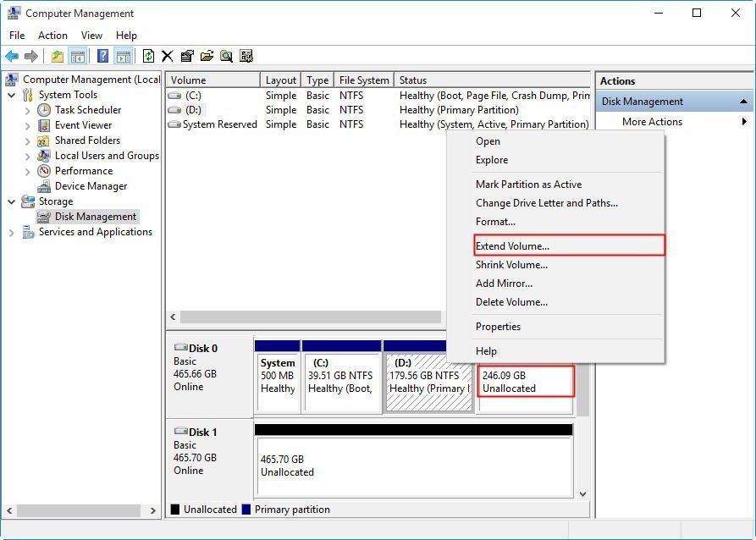Click the Layout column header
The image size is (756, 540).
tap(281, 80)
